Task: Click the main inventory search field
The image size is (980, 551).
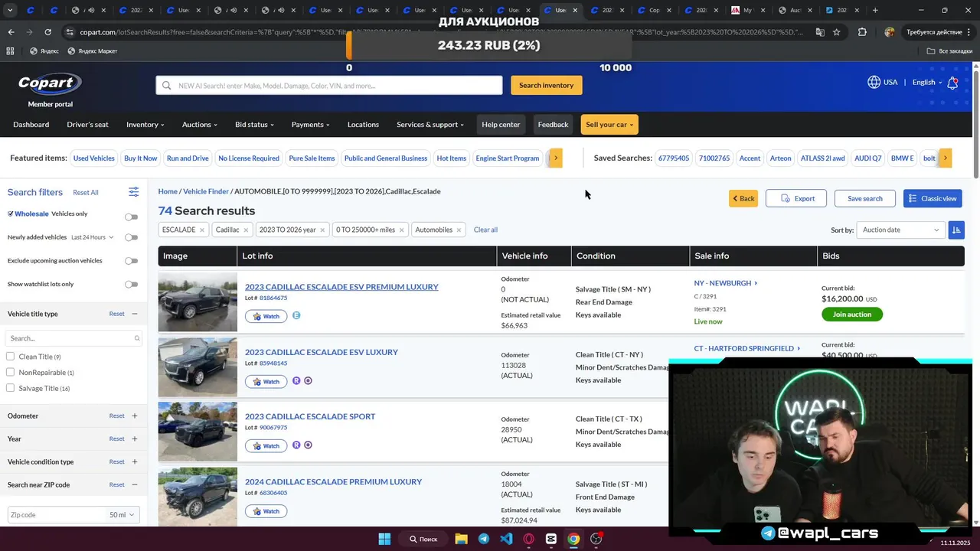Action: 329,85
